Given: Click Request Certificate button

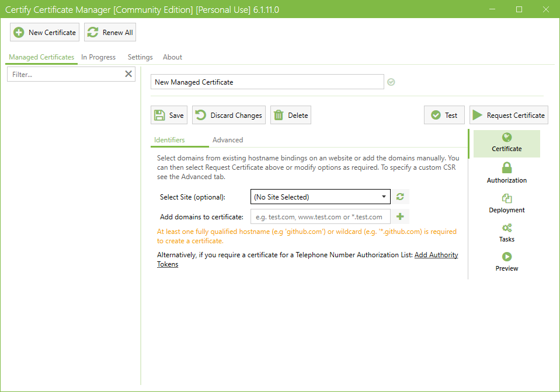Looking at the screenshot, I should click(509, 115).
